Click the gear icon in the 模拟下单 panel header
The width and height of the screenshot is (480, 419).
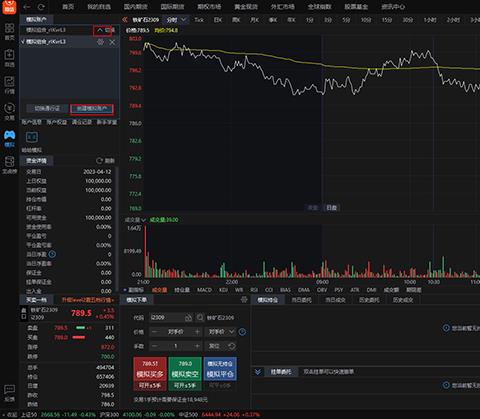244,299
